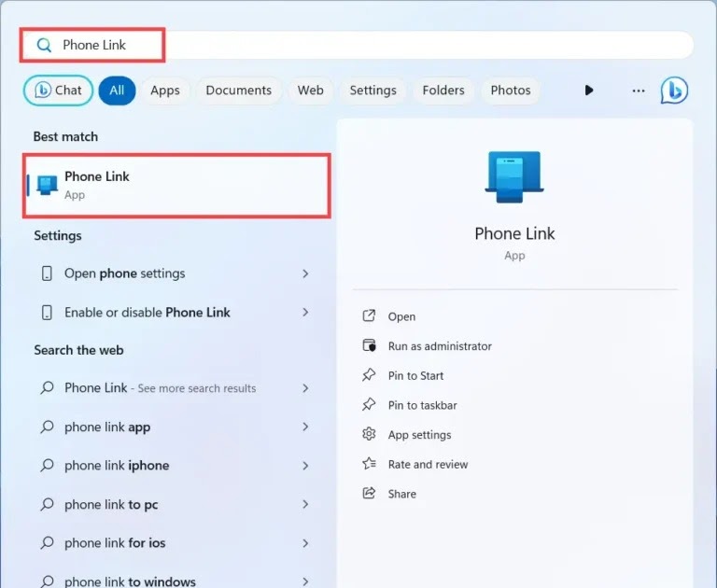Switch to the Folders filter tab

click(443, 91)
